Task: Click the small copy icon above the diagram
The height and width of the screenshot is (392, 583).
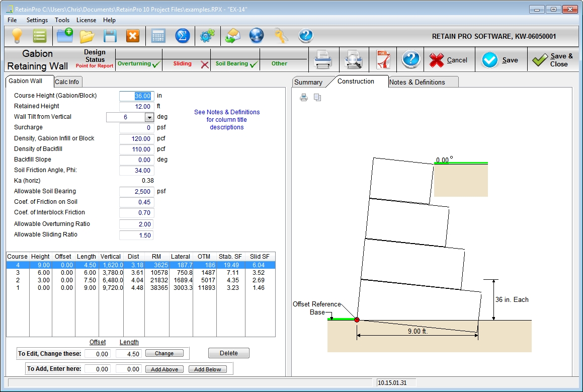Action: [x=317, y=98]
